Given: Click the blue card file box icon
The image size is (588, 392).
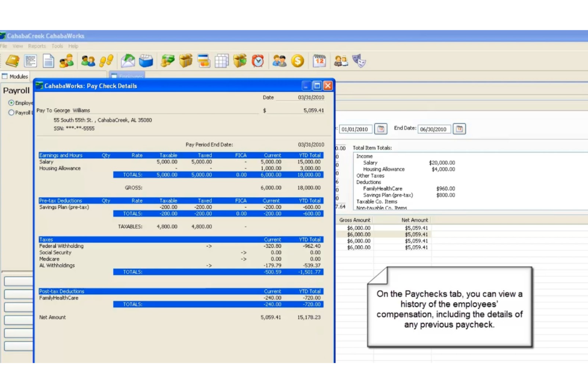Looking at the screenshot, I should [x=146, y=61].
